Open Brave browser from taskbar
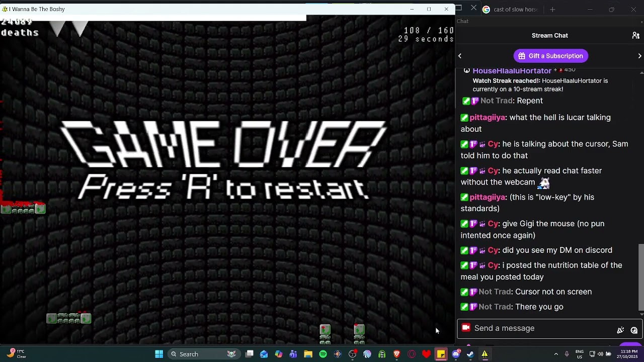 pos(396,354)
